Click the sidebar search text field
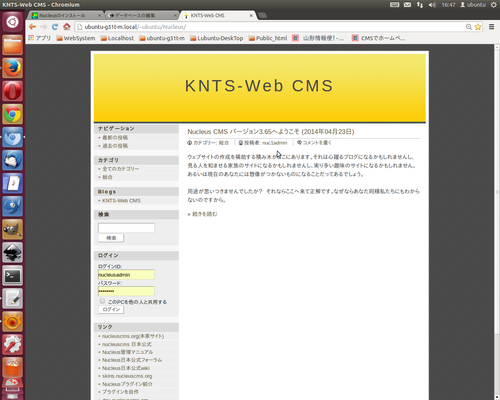 tap(126, 228)
